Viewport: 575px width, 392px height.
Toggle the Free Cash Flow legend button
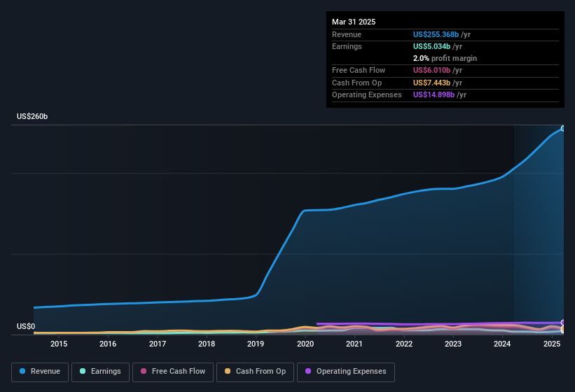click(x=173, y=372)
